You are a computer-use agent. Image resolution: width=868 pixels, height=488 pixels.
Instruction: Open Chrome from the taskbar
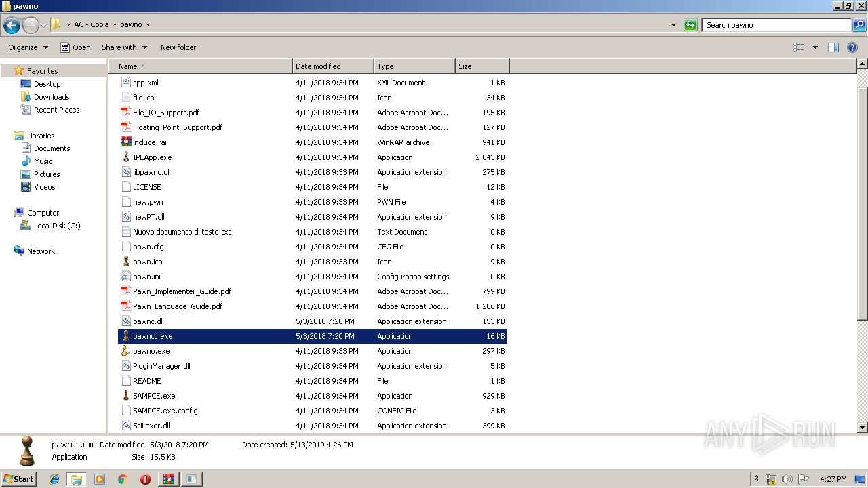tap(122, 479)
